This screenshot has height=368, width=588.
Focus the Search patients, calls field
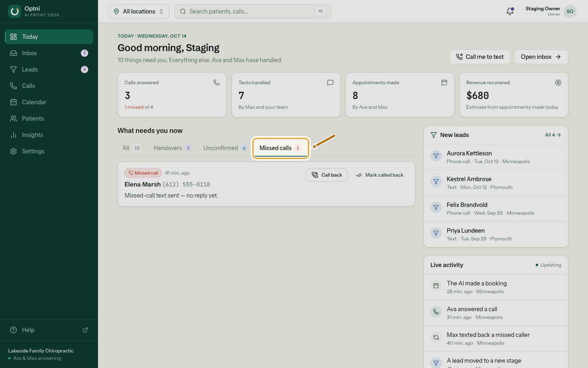(x=253, y=11)
